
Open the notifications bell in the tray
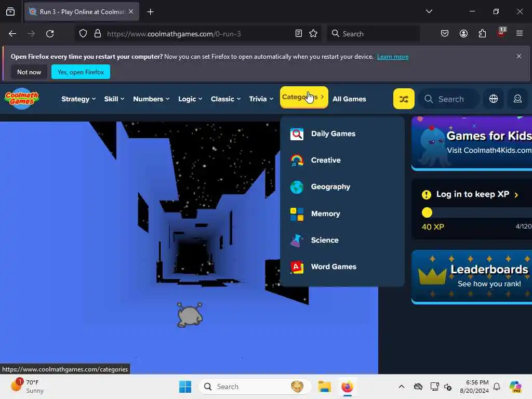[497, 387]
